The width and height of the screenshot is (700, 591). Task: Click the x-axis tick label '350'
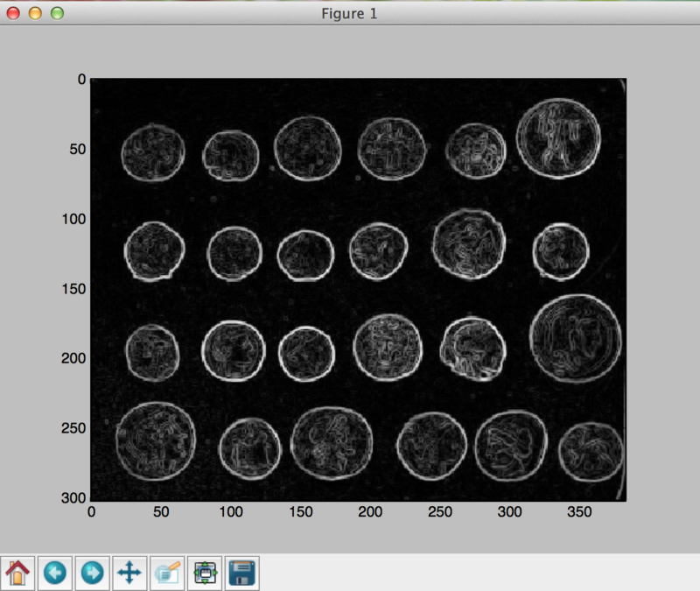click(579, 511)
